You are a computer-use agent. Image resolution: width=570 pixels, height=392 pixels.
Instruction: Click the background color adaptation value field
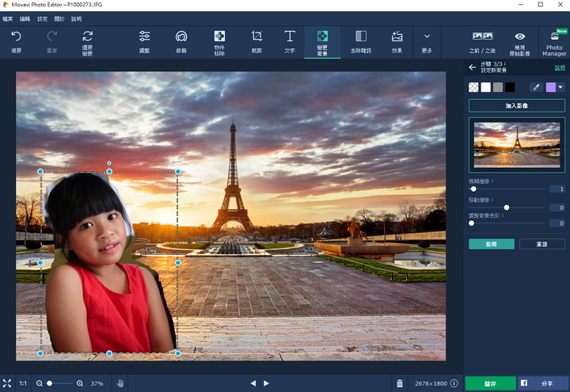coord(557,223)
